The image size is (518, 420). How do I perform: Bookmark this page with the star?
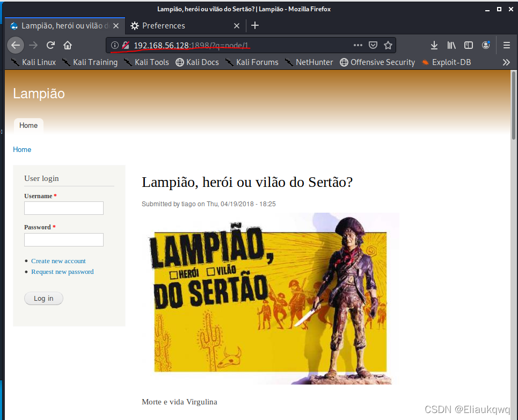(x=388, y=45)
